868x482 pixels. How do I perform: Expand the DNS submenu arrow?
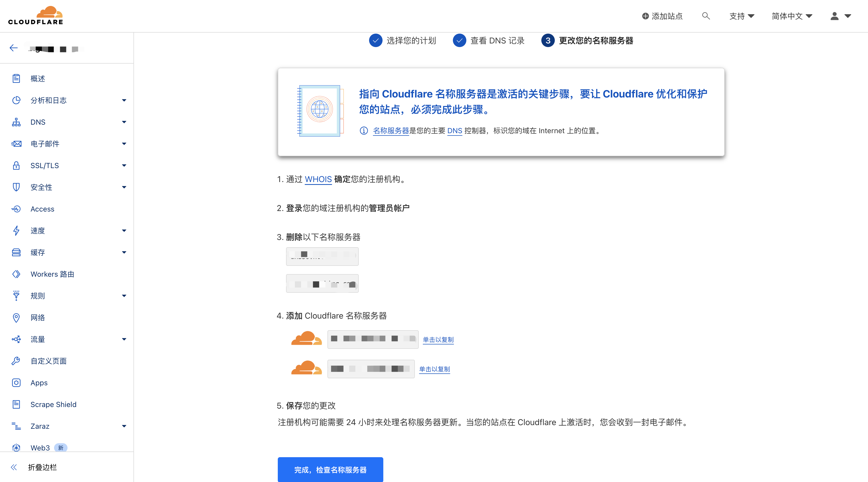point(124,122)
